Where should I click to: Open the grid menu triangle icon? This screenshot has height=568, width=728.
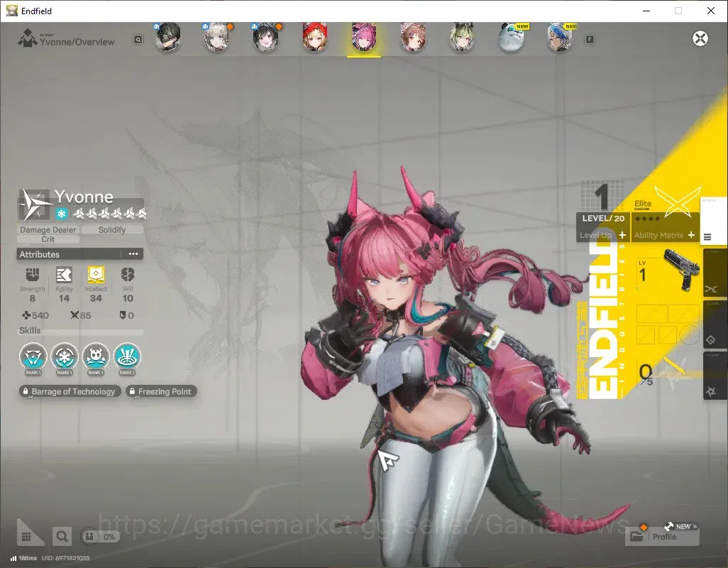[x=28, y=534]
